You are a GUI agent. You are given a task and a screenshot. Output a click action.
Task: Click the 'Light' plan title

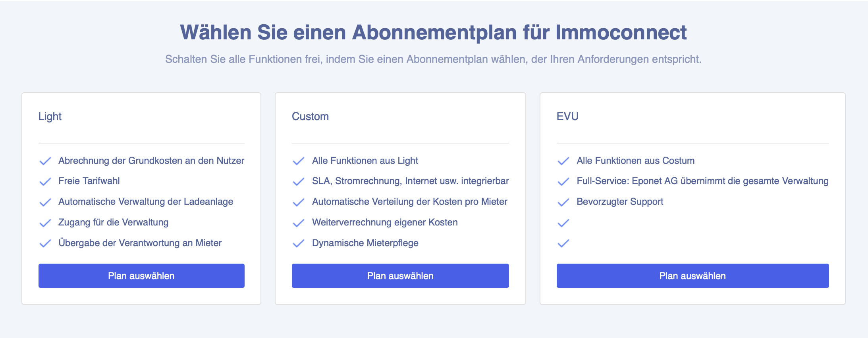click(50, 117)
